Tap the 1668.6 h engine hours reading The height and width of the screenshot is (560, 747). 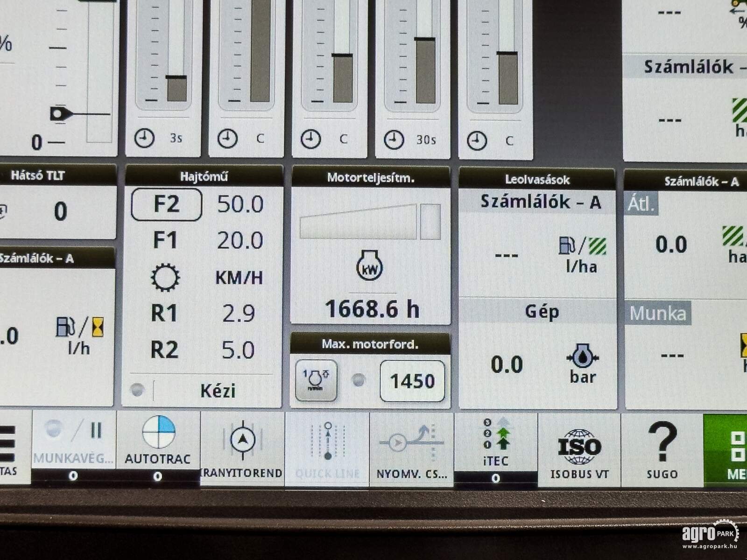(x=372, y=309)
